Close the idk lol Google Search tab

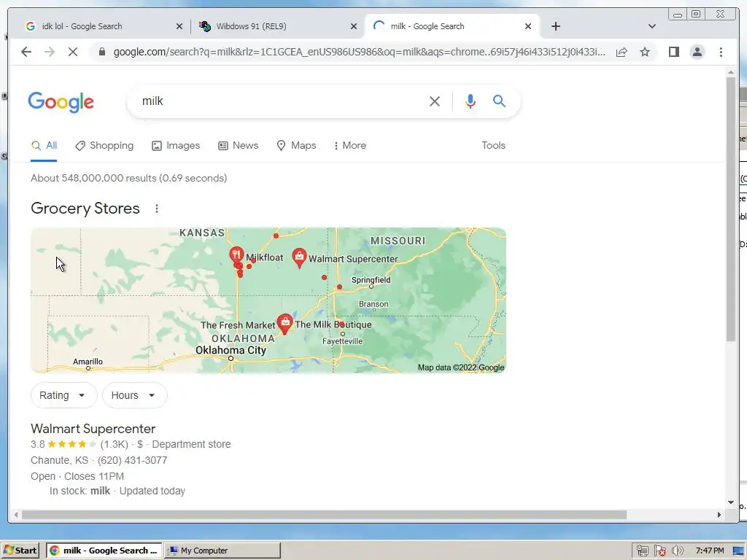tap(179, 26)
